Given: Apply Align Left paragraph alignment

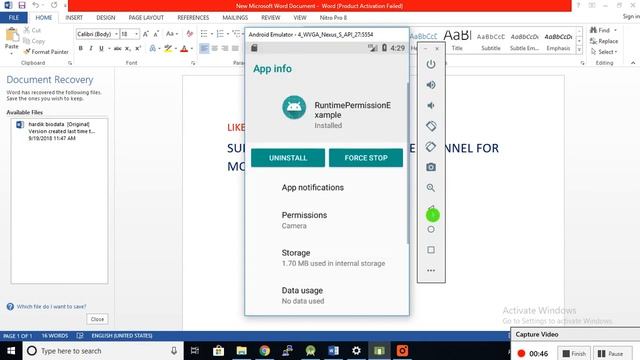Looking at the screenshot, I should (204, 48).
